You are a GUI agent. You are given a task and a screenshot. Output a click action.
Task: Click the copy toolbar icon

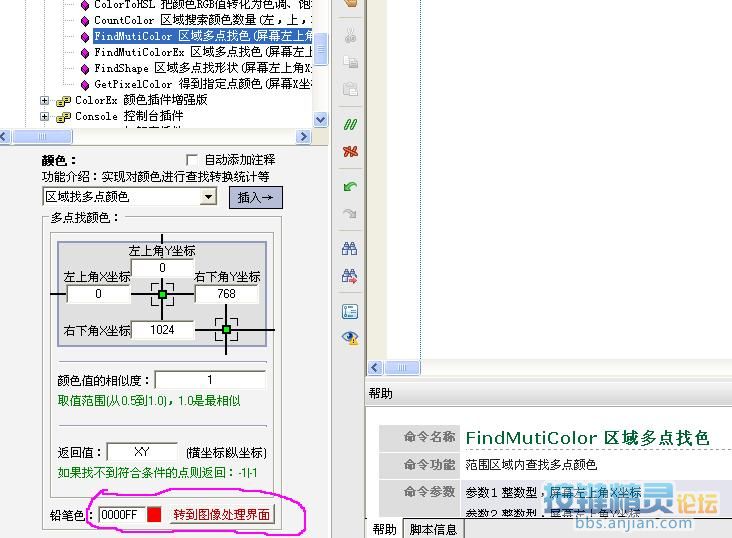[x=350, y=62]
